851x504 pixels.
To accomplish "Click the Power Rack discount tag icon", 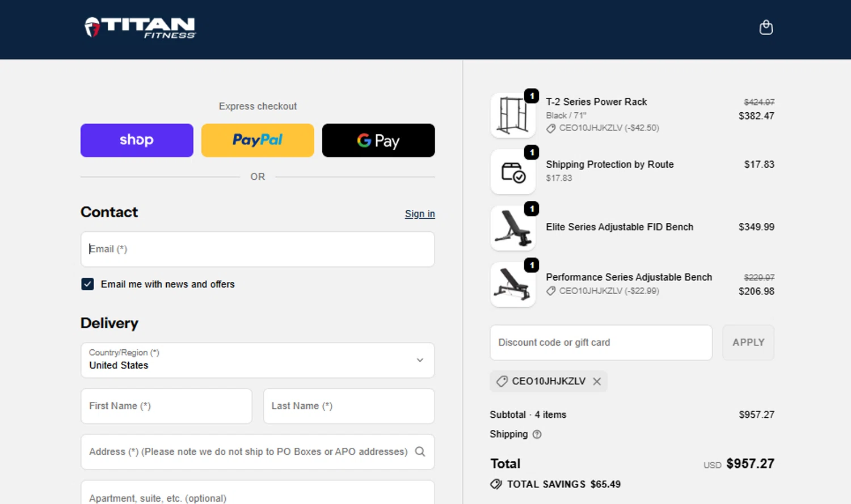I will coord(550,129).
